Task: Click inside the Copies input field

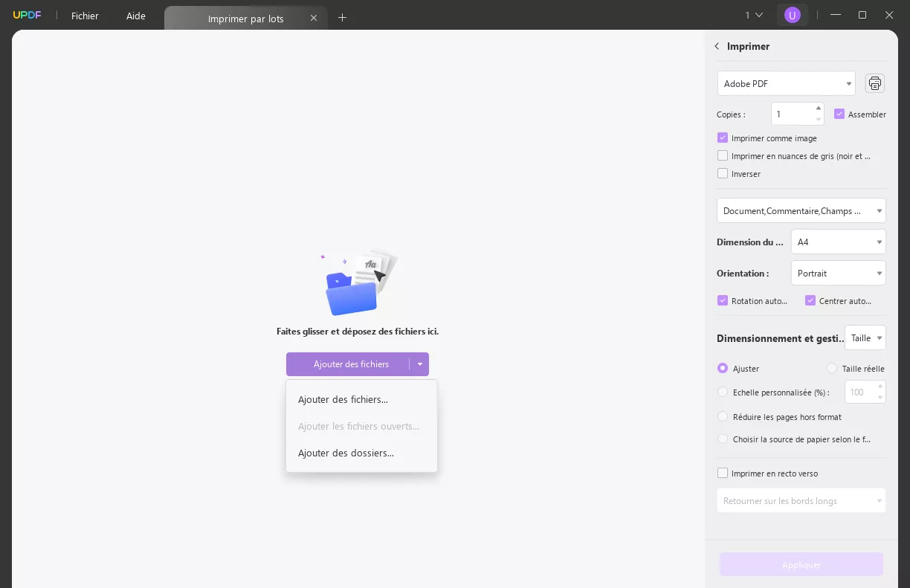Action: [x=792, y=113]
